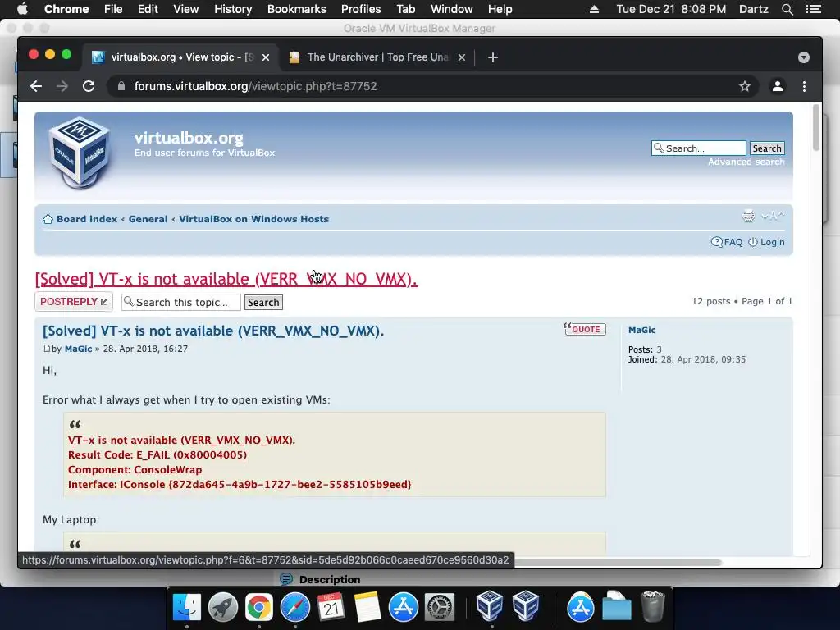Click the page vertical scrollbar
Viewport: 840px width, 630px height.
pos(816,129)
